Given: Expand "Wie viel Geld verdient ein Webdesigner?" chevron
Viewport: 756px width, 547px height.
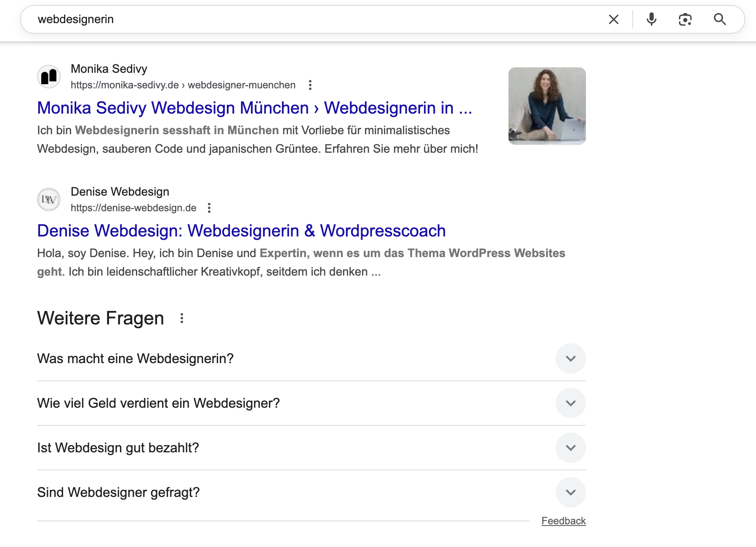Looking at the screenshot, I should [x=570, y=403].
